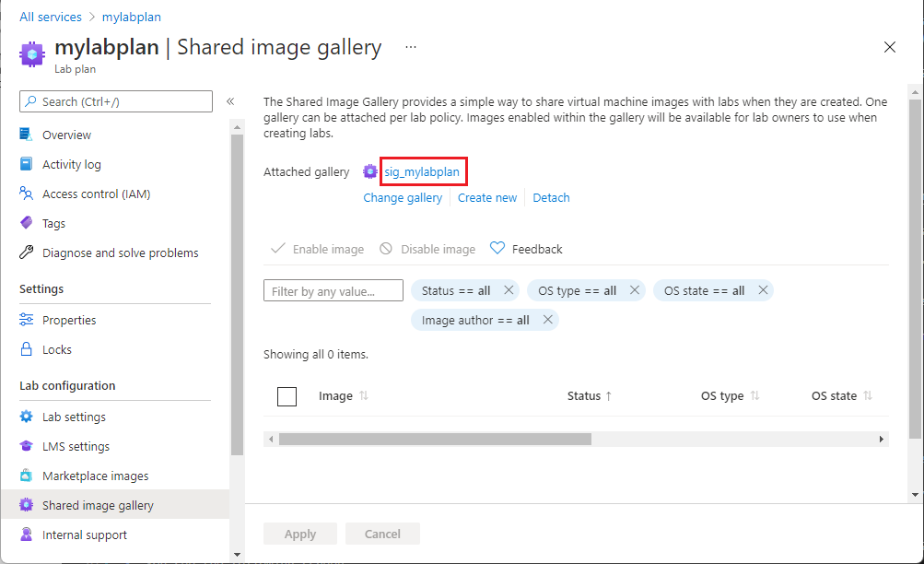Remove the OS state == all filter
Screen dimensions: 924x564
click(x=763, y=290)
